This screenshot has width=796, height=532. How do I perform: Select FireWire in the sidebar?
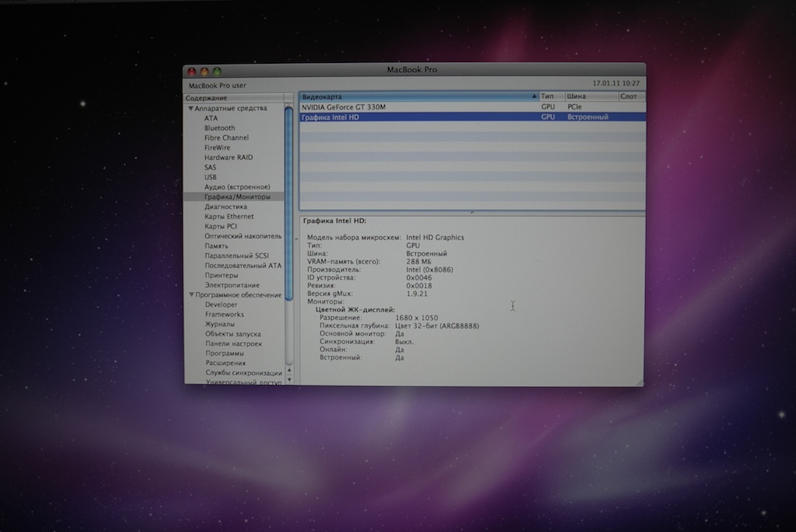click(x=217, y=148)
